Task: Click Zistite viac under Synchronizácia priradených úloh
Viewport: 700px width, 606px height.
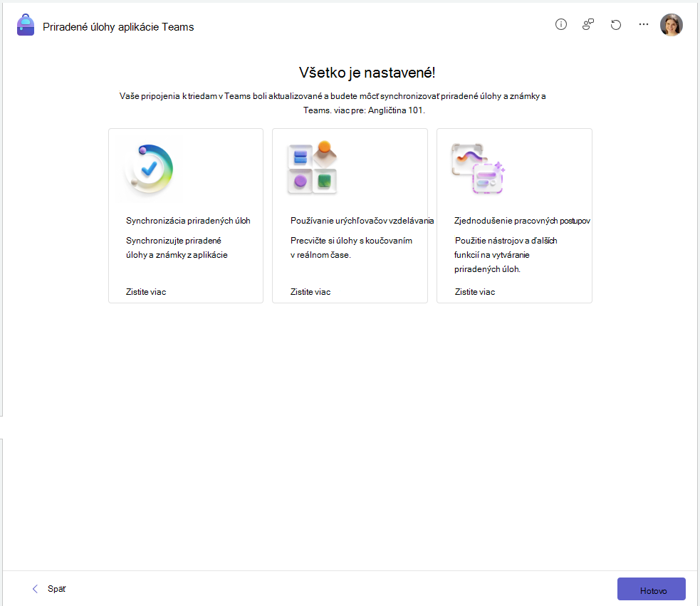Action: tap(146, 292)
